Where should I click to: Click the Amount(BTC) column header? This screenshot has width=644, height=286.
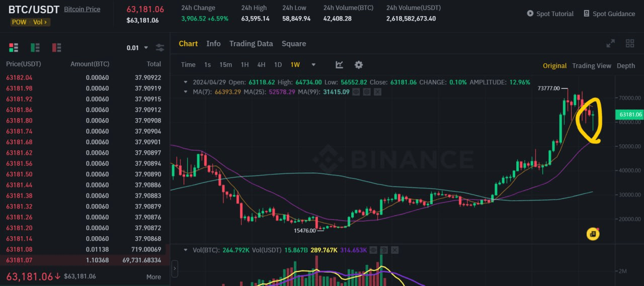click(90, 64)
